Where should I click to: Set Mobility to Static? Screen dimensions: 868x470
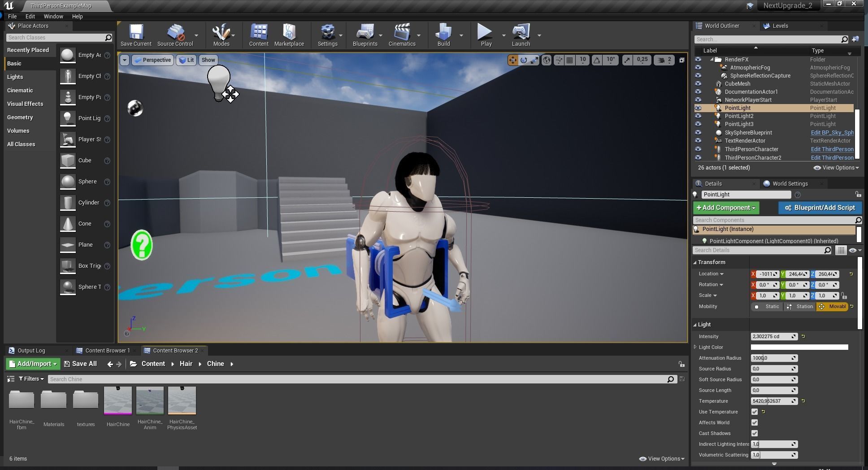pos(767,307)
